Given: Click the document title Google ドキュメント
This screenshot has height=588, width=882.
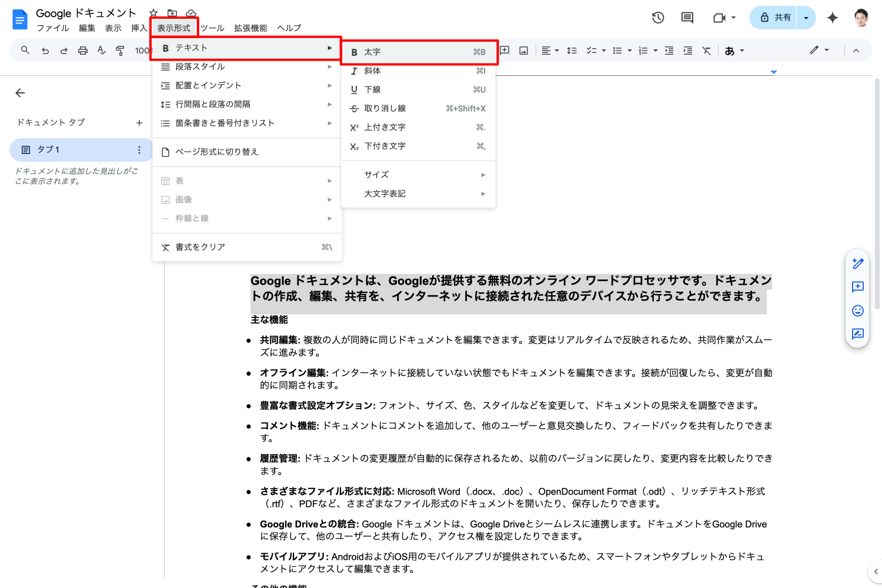Looking at the screenshot, I should [86, 13].
